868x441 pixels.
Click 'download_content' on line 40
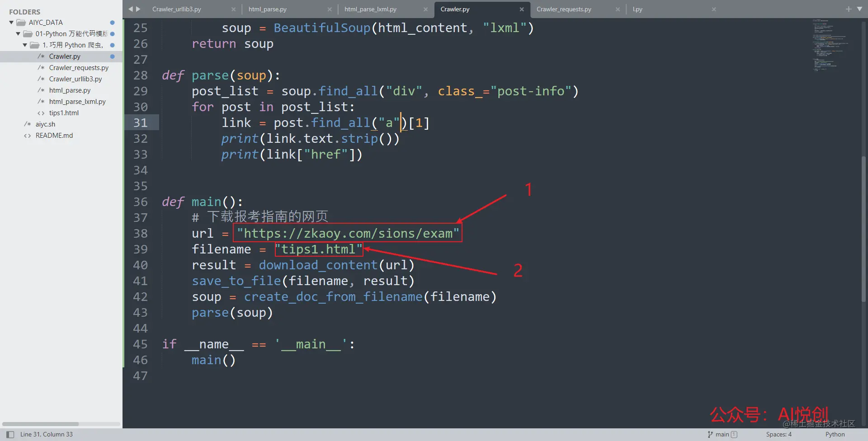318,265
